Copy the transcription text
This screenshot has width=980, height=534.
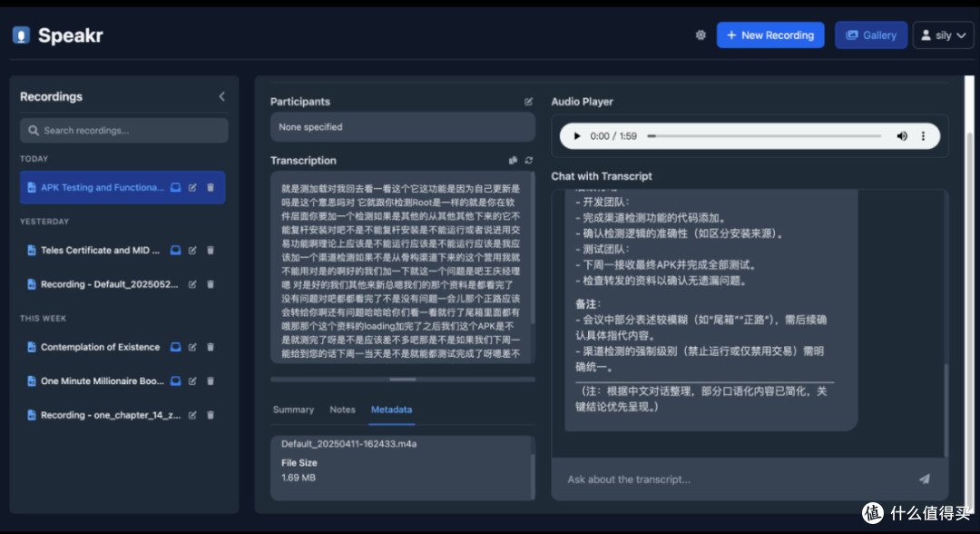pos(513,161)
